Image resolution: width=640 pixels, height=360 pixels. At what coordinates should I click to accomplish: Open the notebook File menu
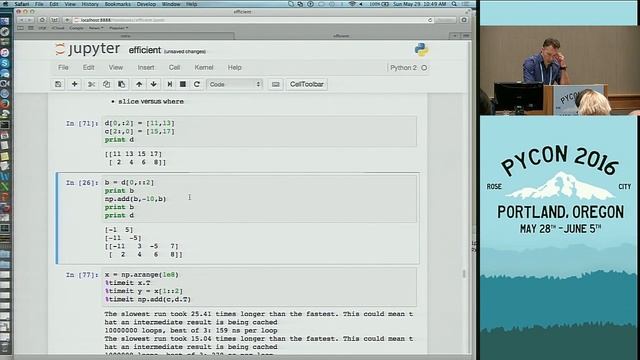pyautogui.click(x=63, y=67)
